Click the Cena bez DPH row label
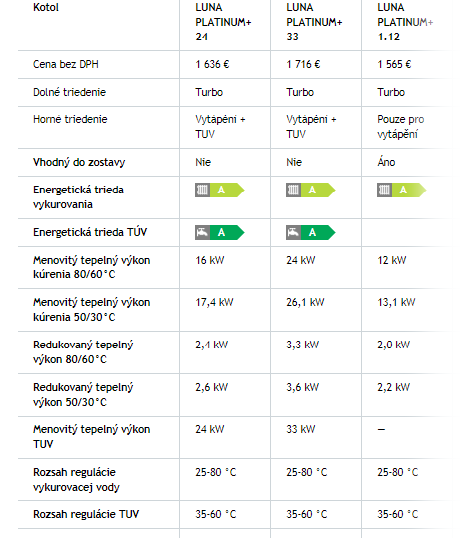The width and height of the screenshot is (467, 538). coord(66,64)
